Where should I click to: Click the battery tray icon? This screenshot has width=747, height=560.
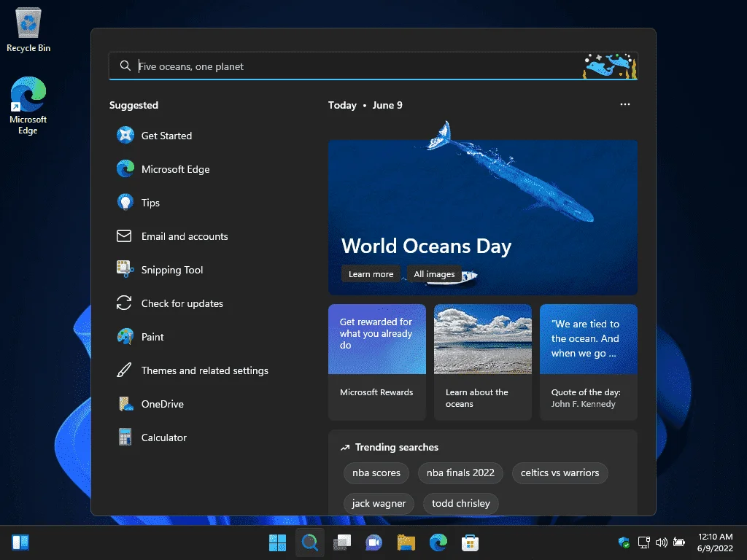[679, 542]
